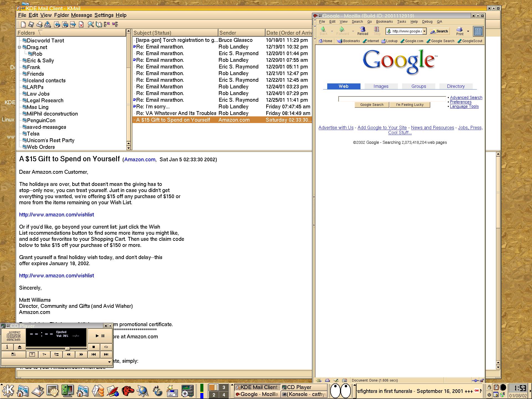Open the CD Player track list dropdown
The height and width of the screenshot is (399, 532).
click(109, 362)
